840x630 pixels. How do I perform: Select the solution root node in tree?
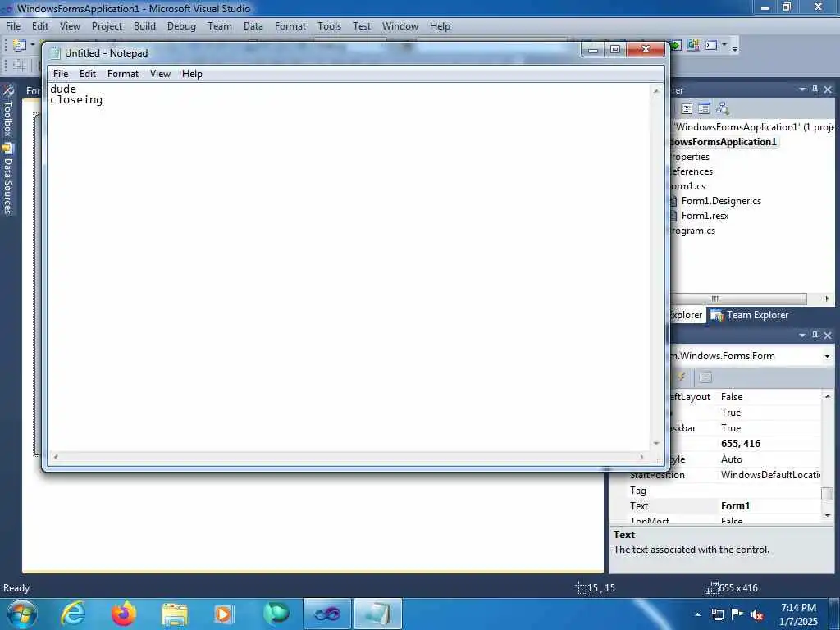[x=755, y=127]
